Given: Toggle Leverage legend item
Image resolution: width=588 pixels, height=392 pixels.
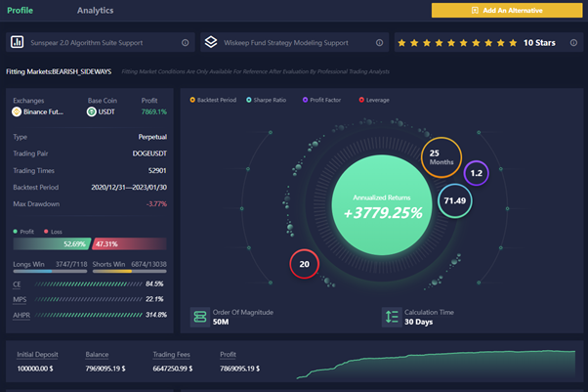Looking at the screenshot, I should [x=374, y=100].
